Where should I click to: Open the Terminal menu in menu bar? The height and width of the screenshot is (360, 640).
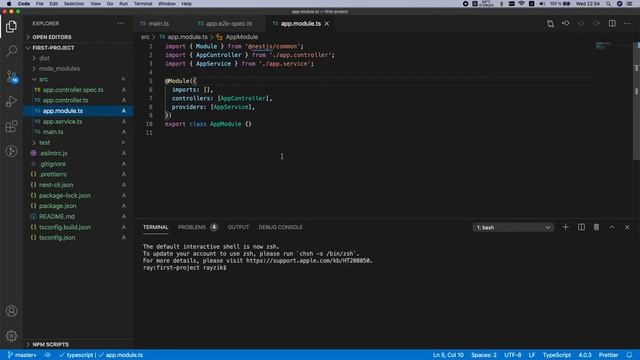pos(143,4)
